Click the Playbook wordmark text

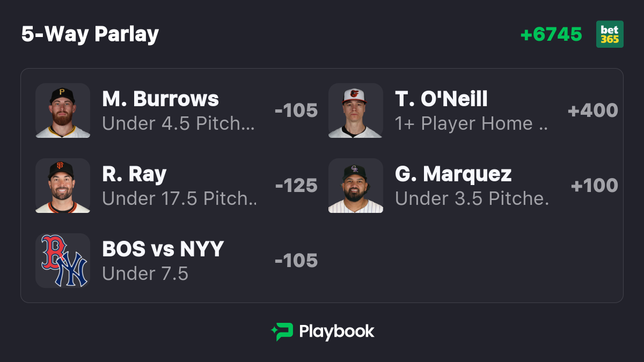pyautogui.click(x=336, y=331)
